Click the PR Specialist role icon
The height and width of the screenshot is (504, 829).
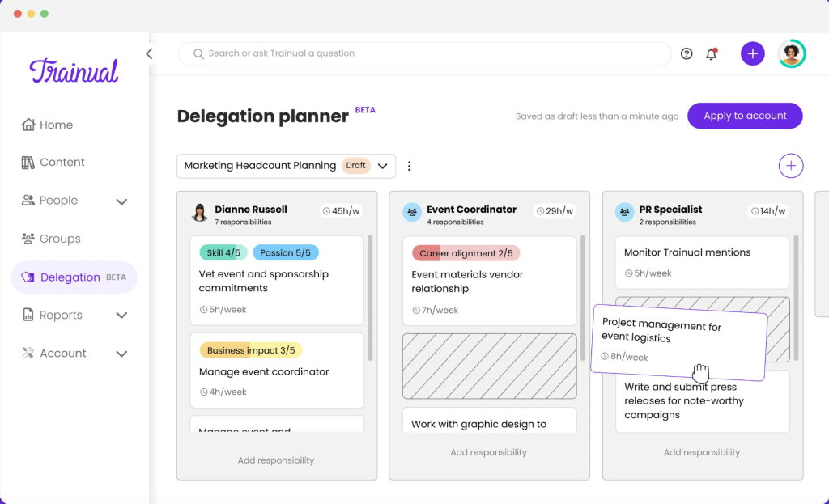[625, 213]
